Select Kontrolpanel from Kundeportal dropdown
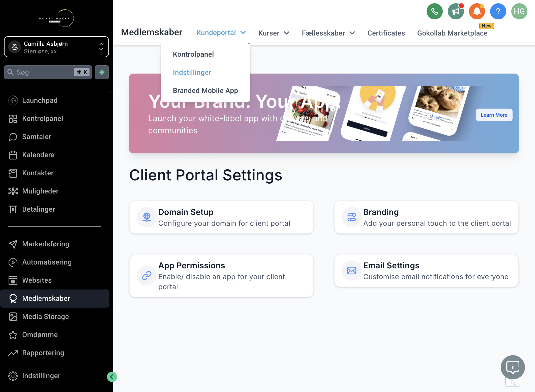The width and height of the screenshot is (535, 392). click(193, 54)
